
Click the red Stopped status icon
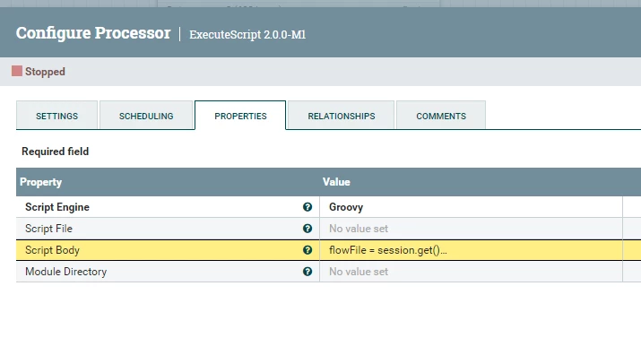click(17, 71)
